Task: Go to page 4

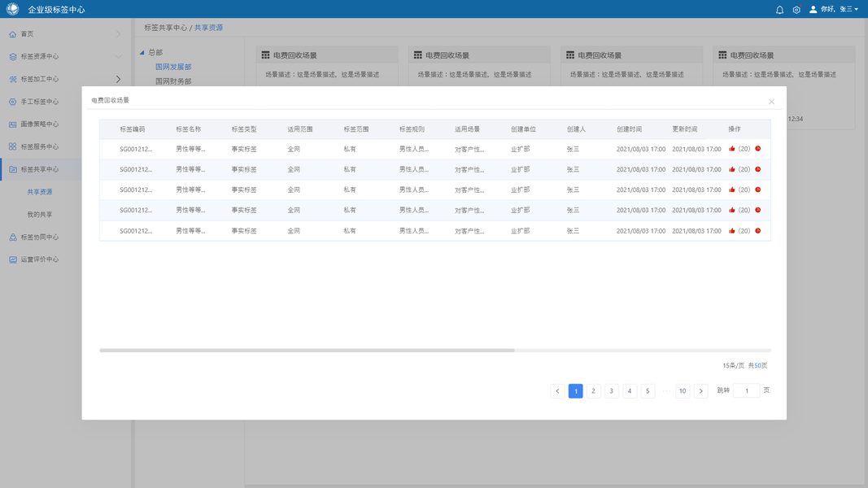Action: 630,391
